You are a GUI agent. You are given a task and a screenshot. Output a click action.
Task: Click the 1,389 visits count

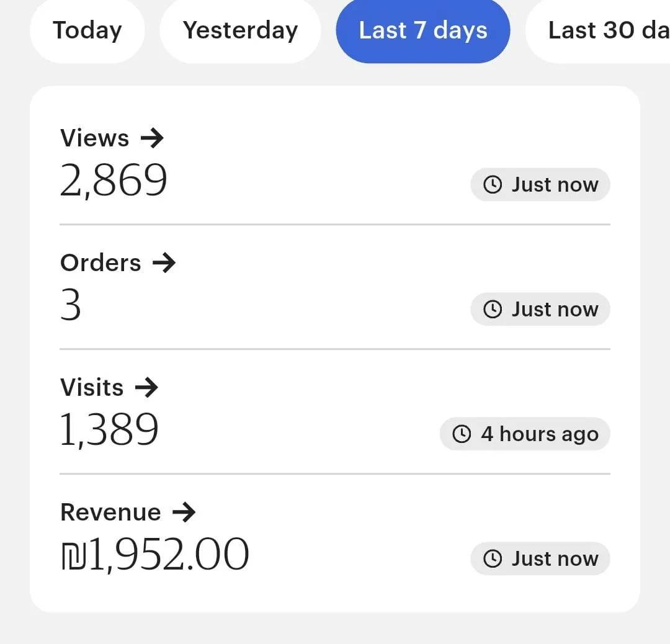click(109, 430)
